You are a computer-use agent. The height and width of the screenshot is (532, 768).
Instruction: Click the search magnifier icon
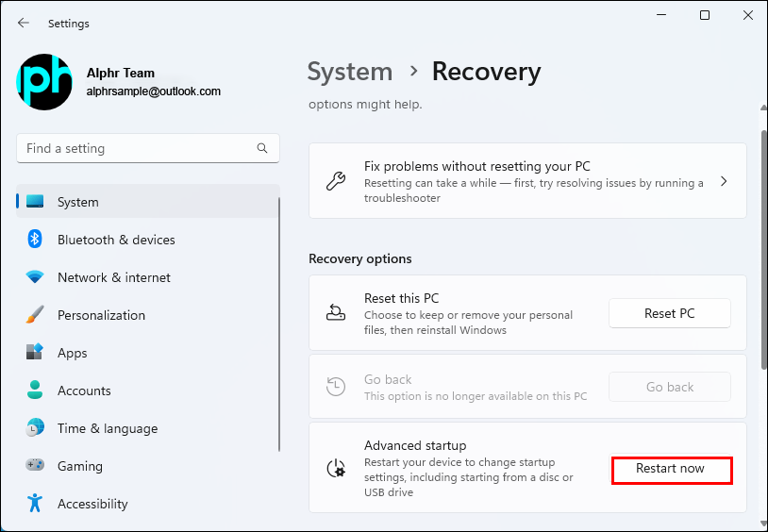pyautogui.click(x=262, y=149)
